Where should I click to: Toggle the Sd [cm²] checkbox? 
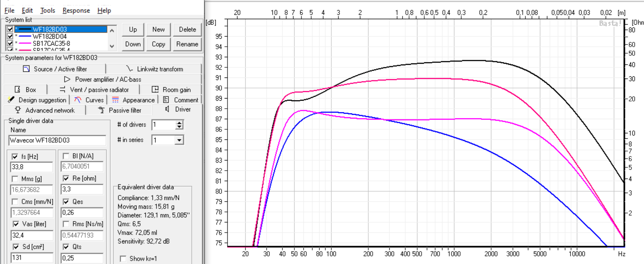(x=16, y=247)
